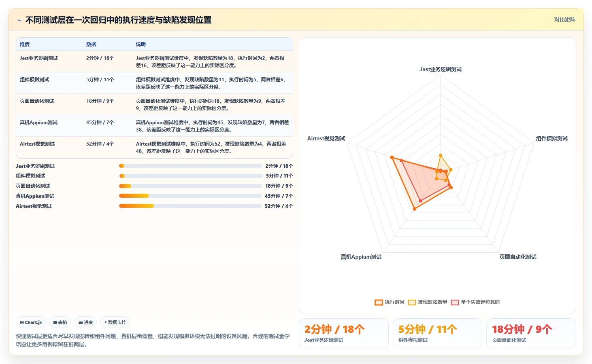Click the Jest业务逻辑测试 description text in table
This screenshot has height=364, width=592.
pyautogui.click(x=211, y=62)
